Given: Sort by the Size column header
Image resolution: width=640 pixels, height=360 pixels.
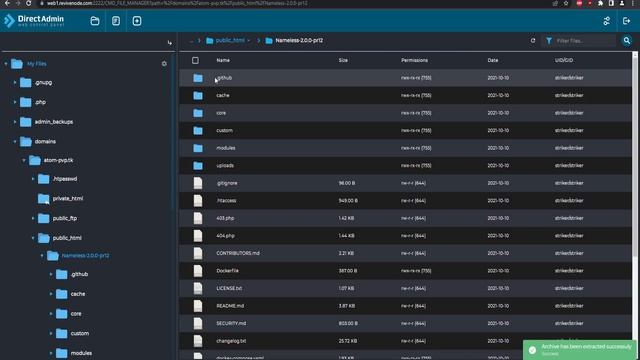Looking at the screenshot, I should click(343, 60).
